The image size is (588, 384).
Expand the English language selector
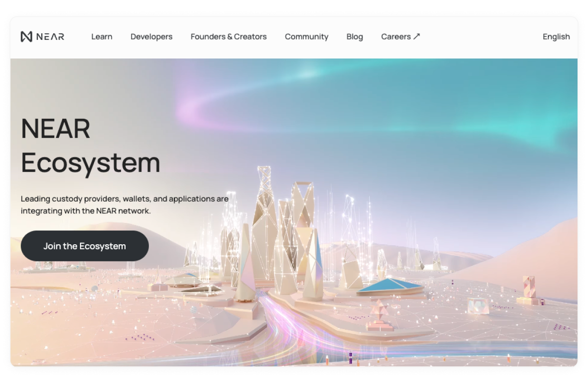click(x=556, y=37)
